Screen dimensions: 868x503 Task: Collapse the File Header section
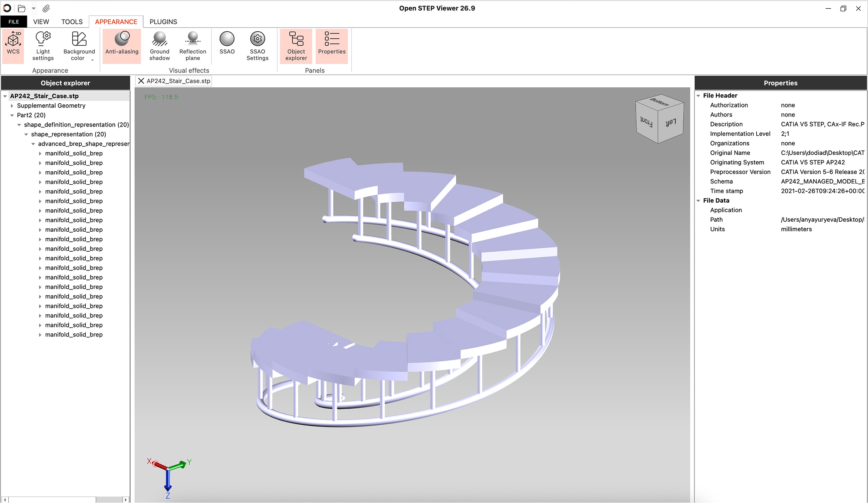coord(698,96)
